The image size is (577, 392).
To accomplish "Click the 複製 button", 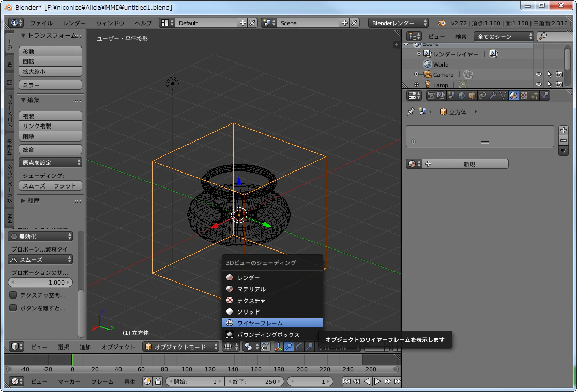I will point(51,116).
